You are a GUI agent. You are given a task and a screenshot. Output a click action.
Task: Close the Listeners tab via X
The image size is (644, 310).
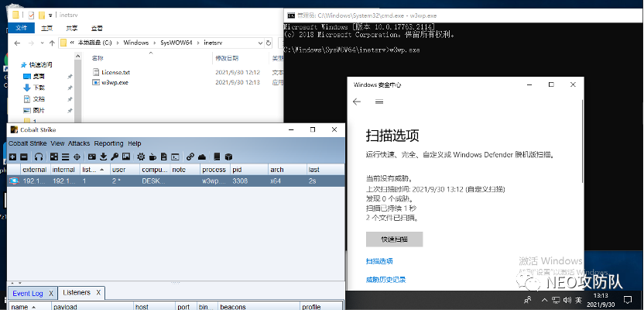(x=98, y=292)
